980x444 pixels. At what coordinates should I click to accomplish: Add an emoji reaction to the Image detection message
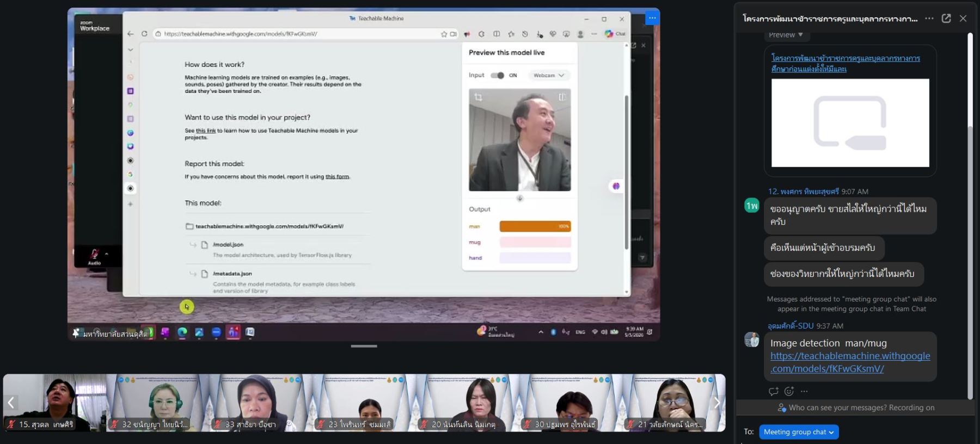[789, 391]
